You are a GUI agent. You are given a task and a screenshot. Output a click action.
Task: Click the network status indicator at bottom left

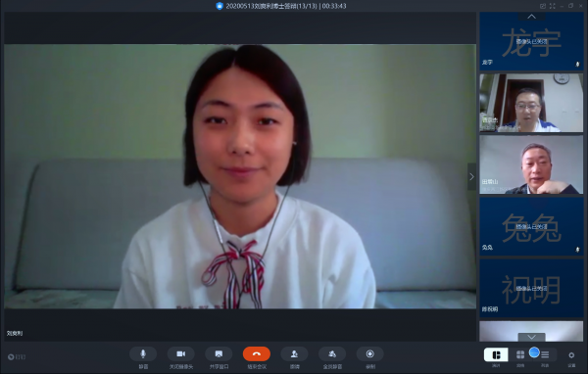click(x=17, y=356)
